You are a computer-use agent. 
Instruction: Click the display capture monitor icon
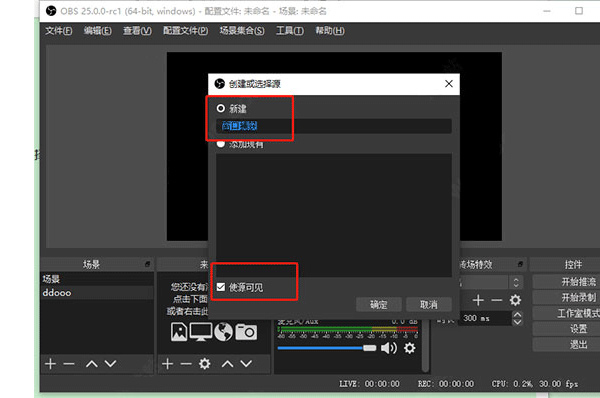[x=201, y=331]
